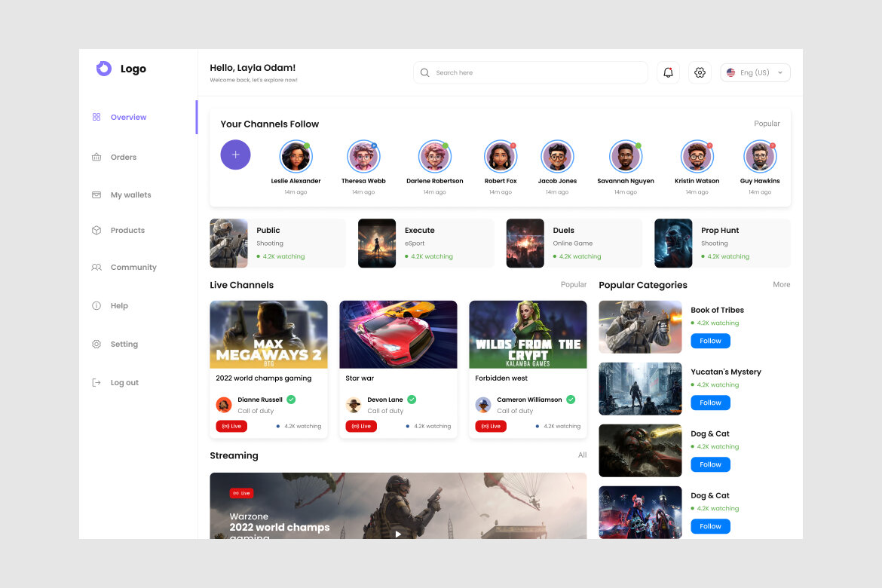Viewport: 882px width, 588px height.
Task: Open Guy Hawkins's channel avatar
Action: pos(760,157)
